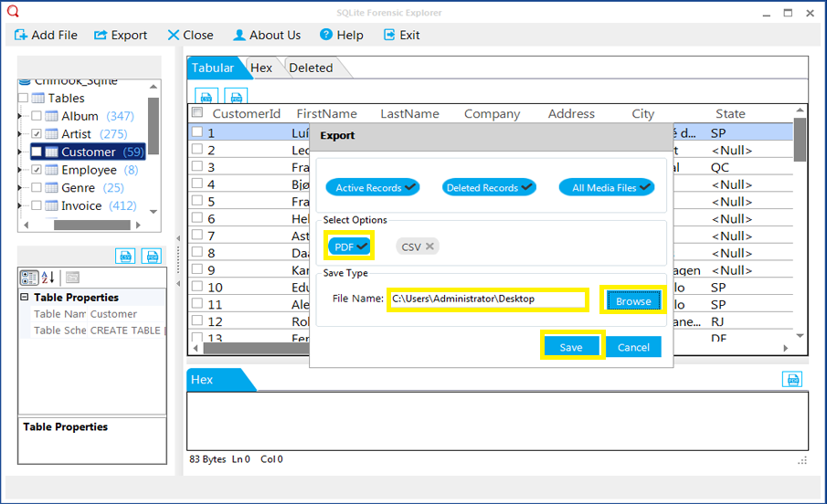Expand the Artist tree node
Viewport: 827px width, 504px height.
20,134
